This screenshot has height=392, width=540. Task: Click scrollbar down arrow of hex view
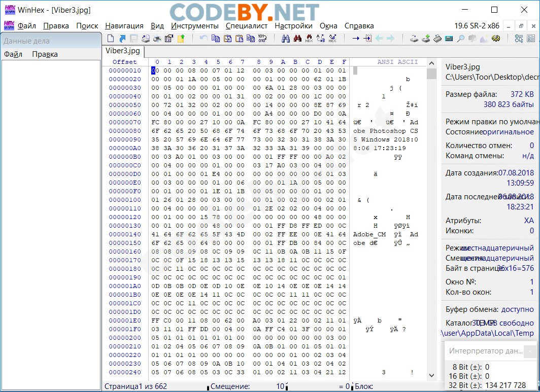point(431,375)
